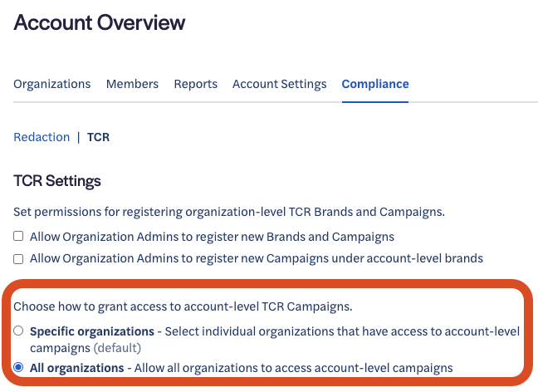Click the gray "(default)" text
Screen dimensions: 538x392
[117, 348]
